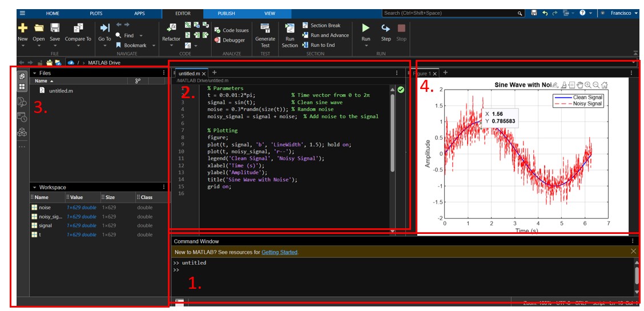644x311 pixels.
Task: Click the comment percent icon in Code group
Action: point(188,26)
